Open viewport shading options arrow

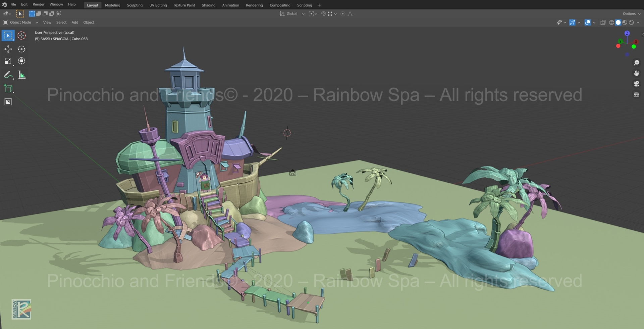point(638,22)
